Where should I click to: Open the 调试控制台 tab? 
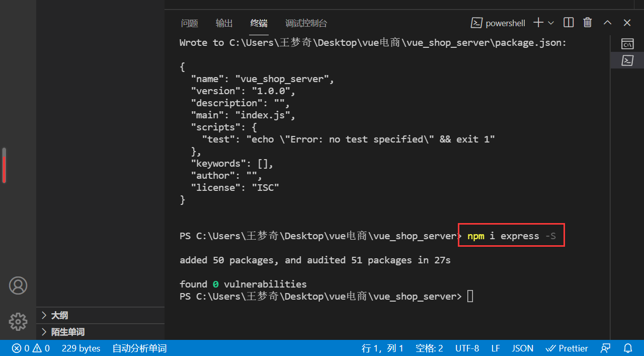pos(306,23)
